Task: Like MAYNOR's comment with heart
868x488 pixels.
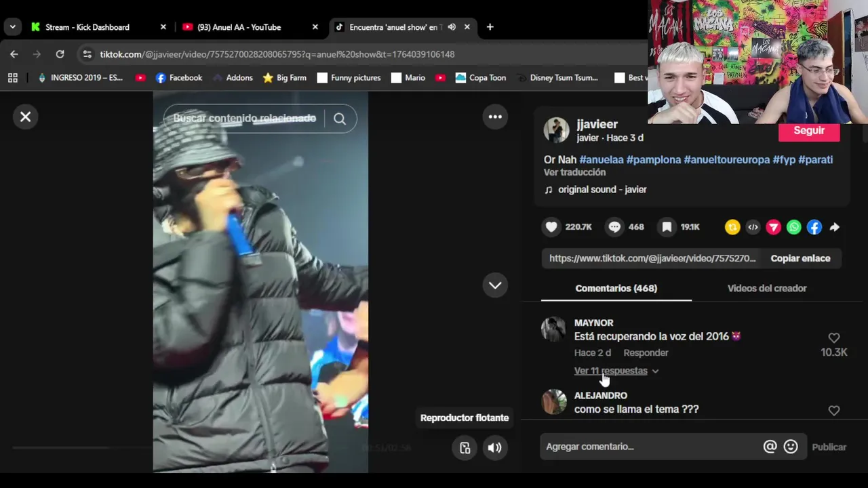Action: click(834, 338)
